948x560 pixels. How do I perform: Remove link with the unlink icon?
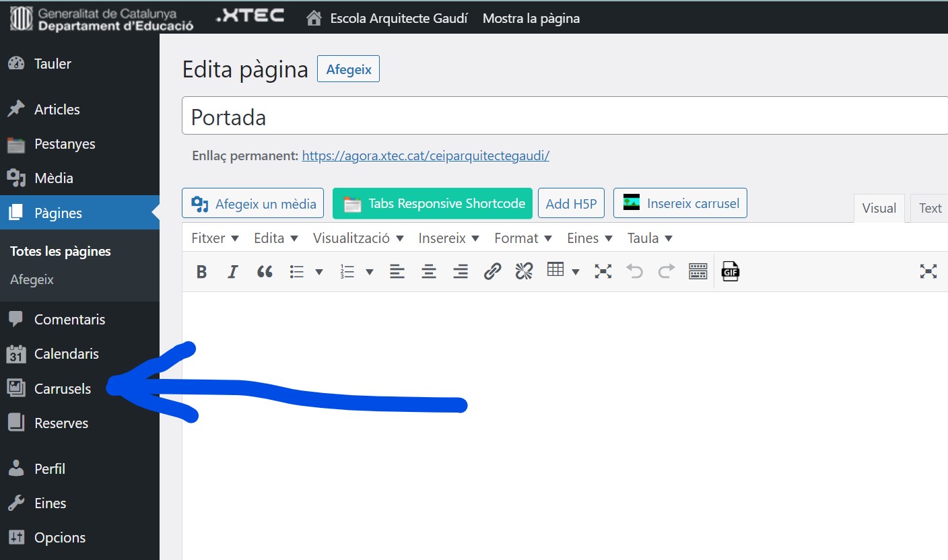click(524, 272)
